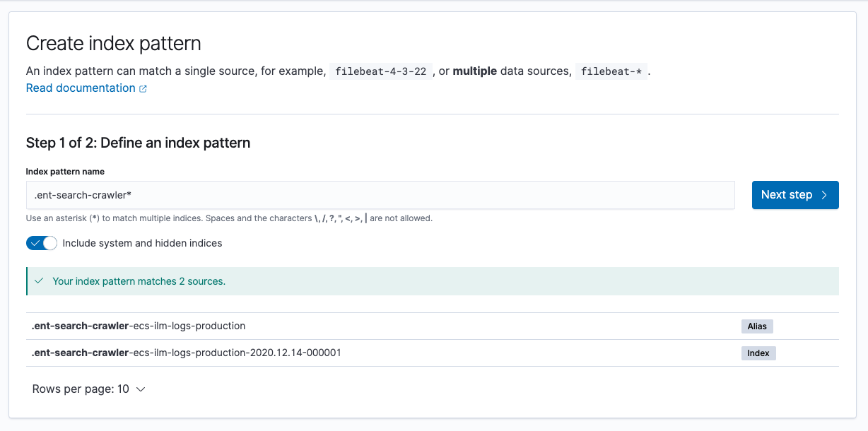The image size is (868, 431).
Task: Disable the Include system and hidden indices toggle
Action: [42, 242]
